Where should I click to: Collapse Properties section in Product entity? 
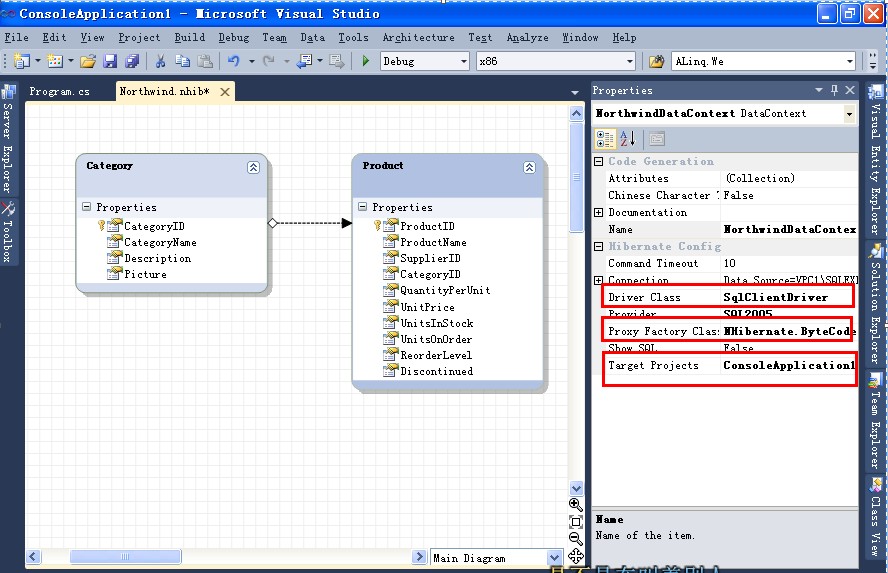point(362,207)
